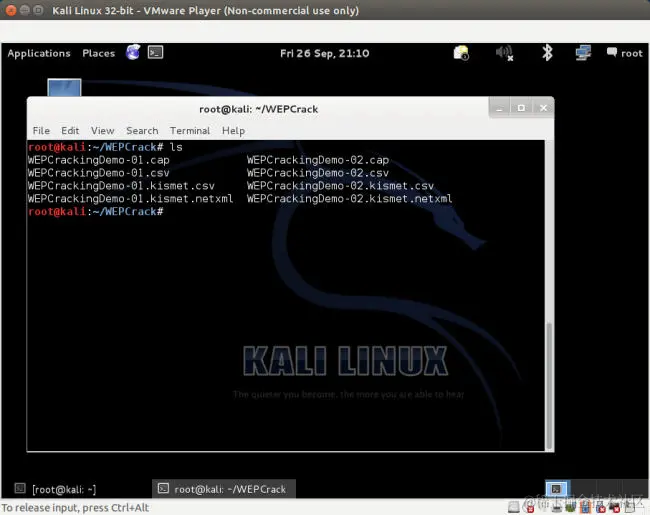This screenshot has width=650, height=515.
Task: Click WEPCrackingDemo-02.kismet.netxml file name
Action: pos(349,199)
